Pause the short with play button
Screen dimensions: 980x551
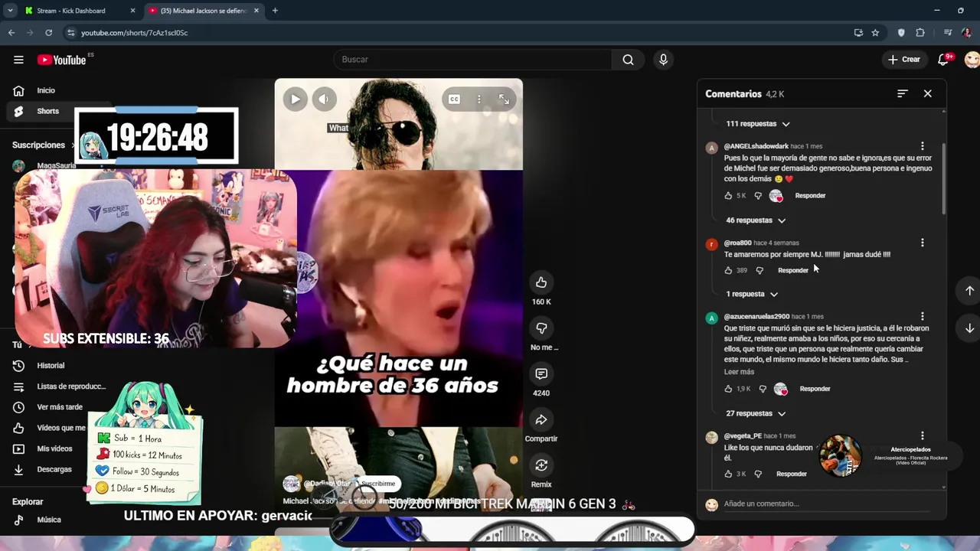(x=296, y=99)
